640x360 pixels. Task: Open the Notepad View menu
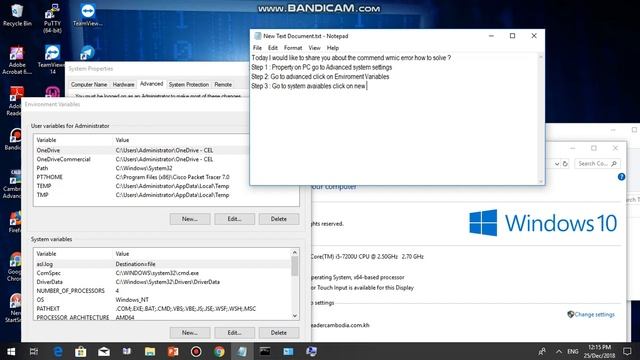click(314, 48)
